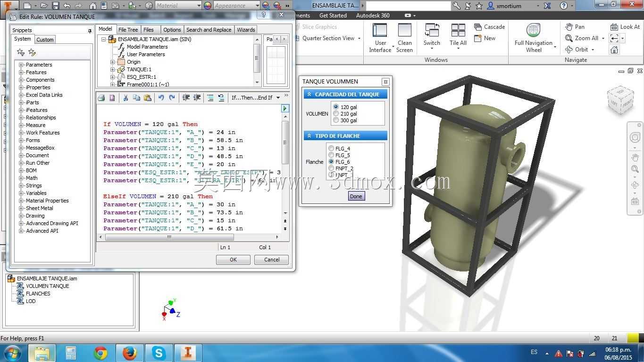Switch to the Custom snippets tab
The image size is (644, 362).
coord(45,40)
